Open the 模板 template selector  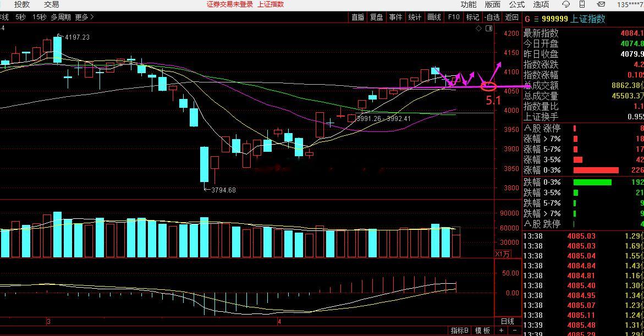482,331
